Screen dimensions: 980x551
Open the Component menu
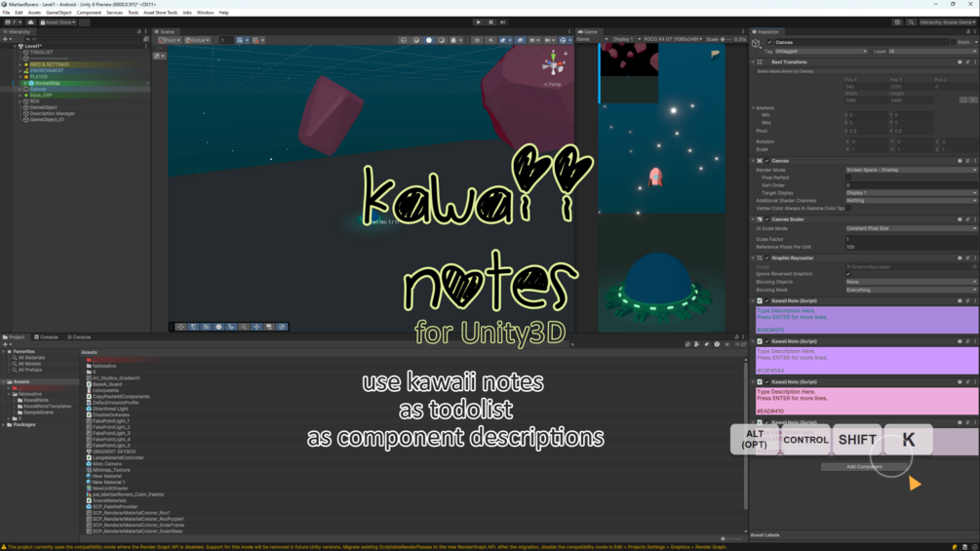click(x=89, y=13)
